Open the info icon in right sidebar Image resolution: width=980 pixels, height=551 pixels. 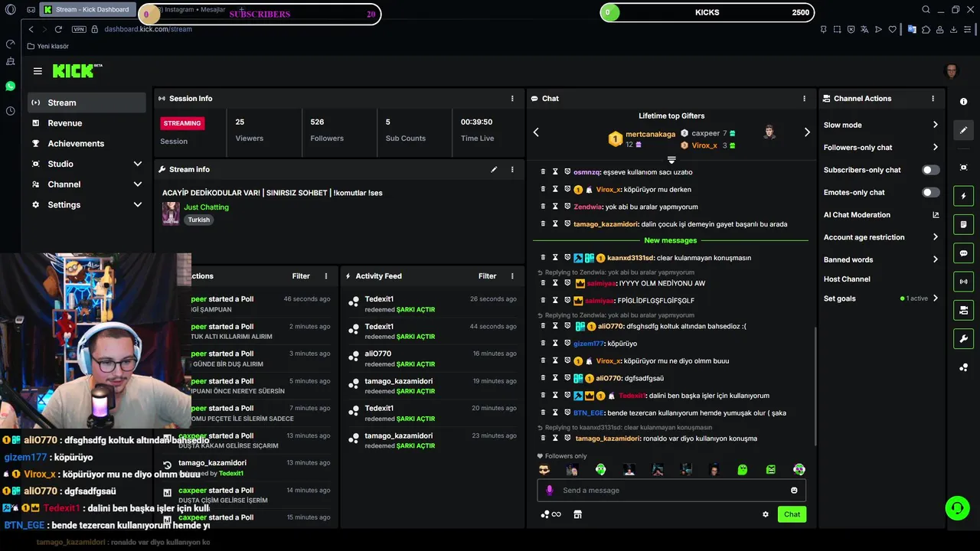pos(963,102)
